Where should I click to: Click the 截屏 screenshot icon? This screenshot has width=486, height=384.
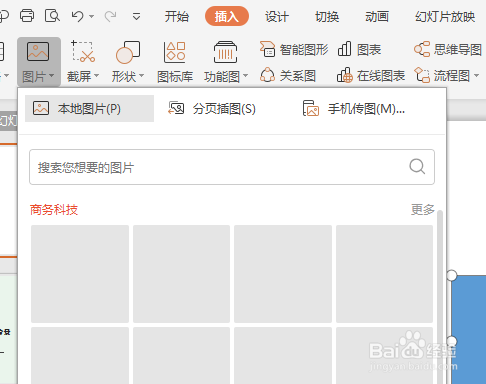pos(83,52)
